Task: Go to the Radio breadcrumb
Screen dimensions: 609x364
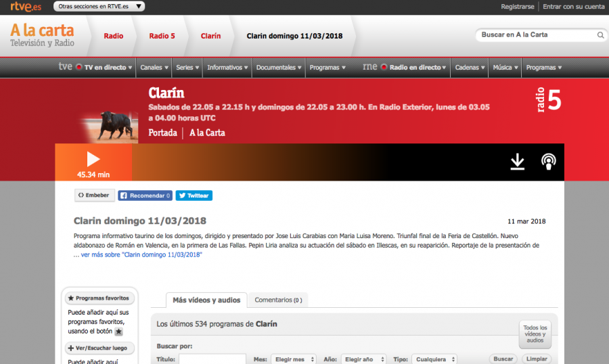Action: click(x=114, y=36)
